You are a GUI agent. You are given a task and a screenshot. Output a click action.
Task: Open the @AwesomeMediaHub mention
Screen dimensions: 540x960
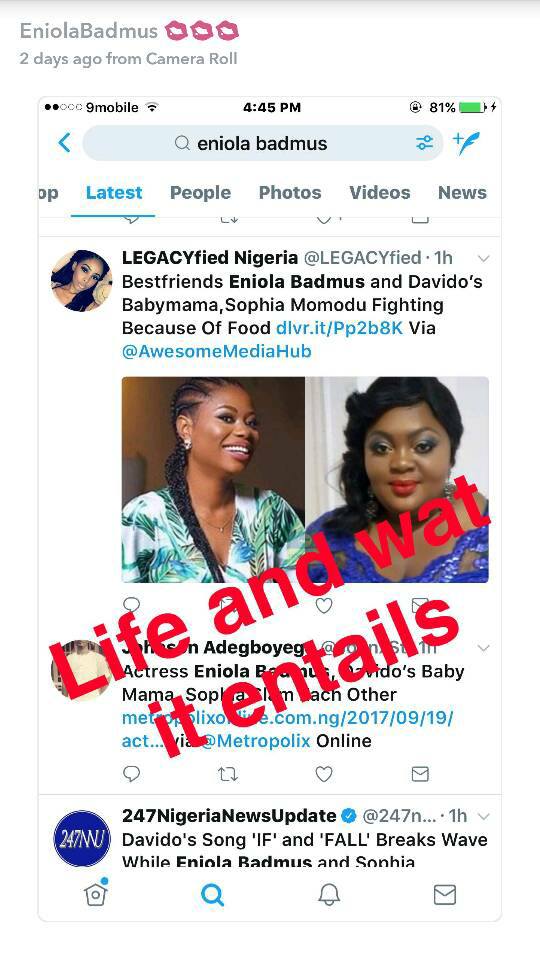click(217, 351)
